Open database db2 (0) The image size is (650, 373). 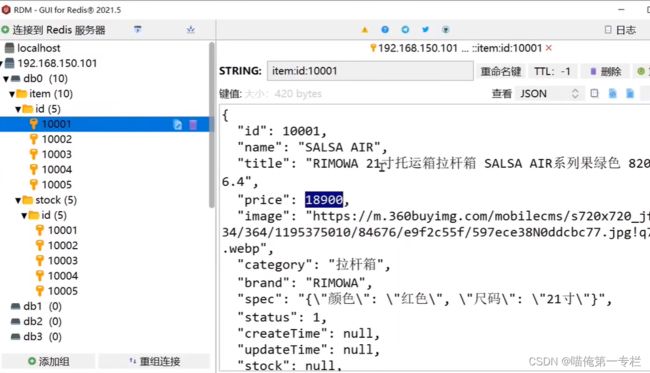pos(36,322)
